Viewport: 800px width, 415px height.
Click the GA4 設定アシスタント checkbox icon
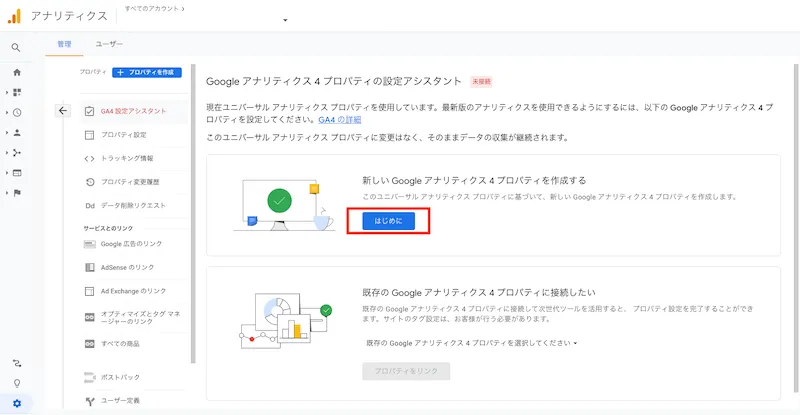click(x=89, y=111)
